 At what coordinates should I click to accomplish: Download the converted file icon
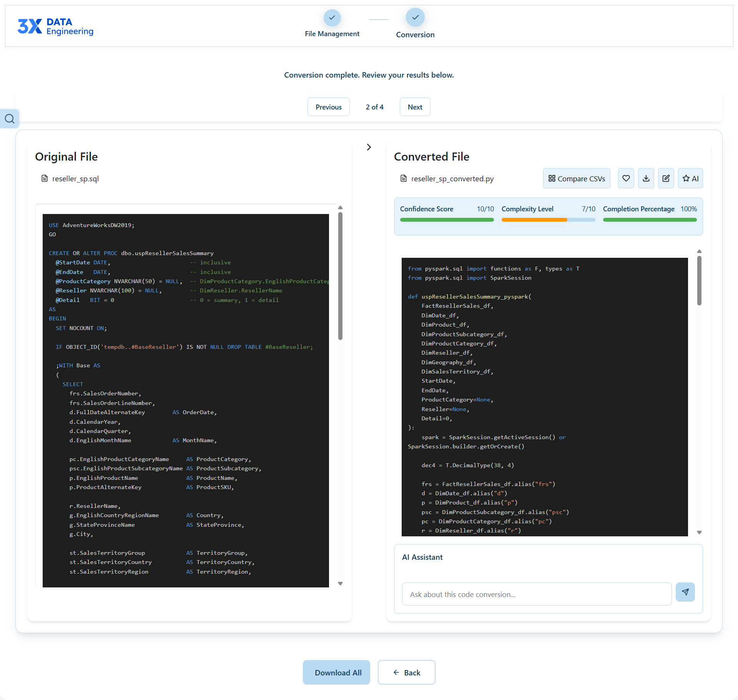pyautogui.click(x=646, y=178)
